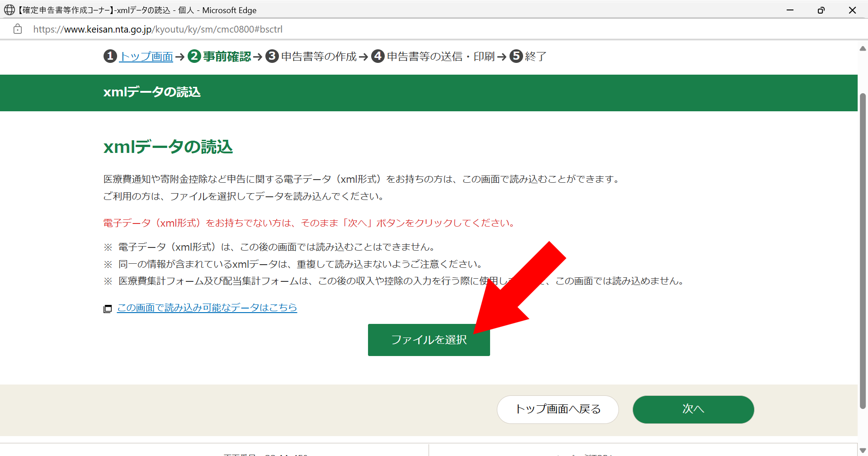This screenshot has height=456, width=868.
Task: Click the scrollbar down arrow
Action: click(863, 451)
